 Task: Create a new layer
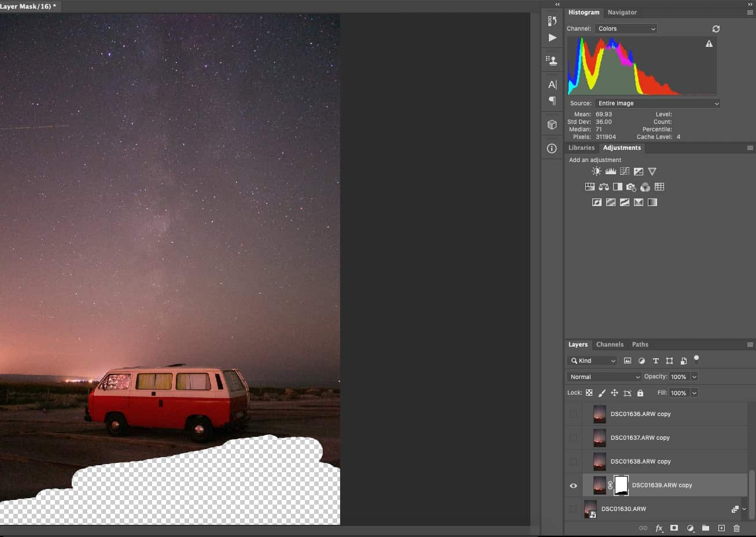click(721, 528)
